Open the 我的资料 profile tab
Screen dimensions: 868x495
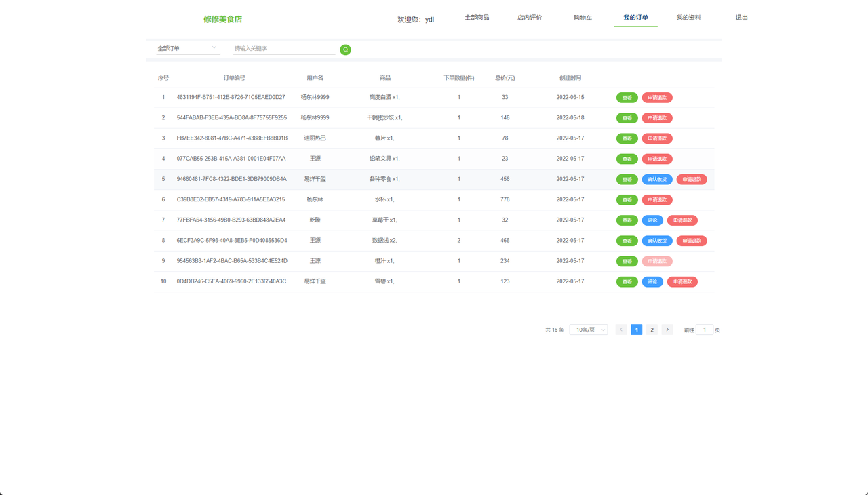click(689, 17)
